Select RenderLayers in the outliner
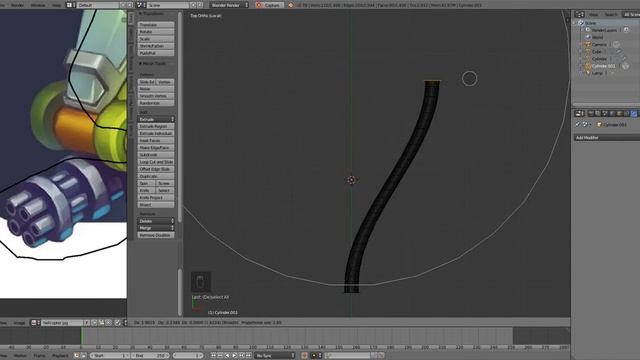Viewport: 640px width, 360px height. (x=604, y=30)
